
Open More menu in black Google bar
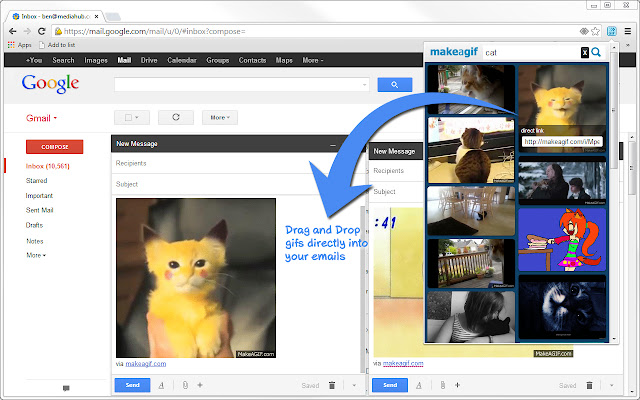pyautogui.click(x=313, y=60)
